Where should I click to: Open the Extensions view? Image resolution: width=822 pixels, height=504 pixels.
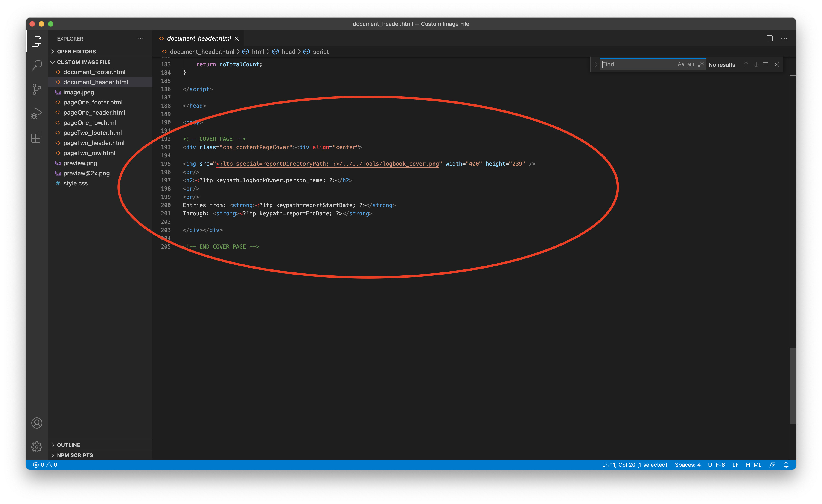pos(37,137)
